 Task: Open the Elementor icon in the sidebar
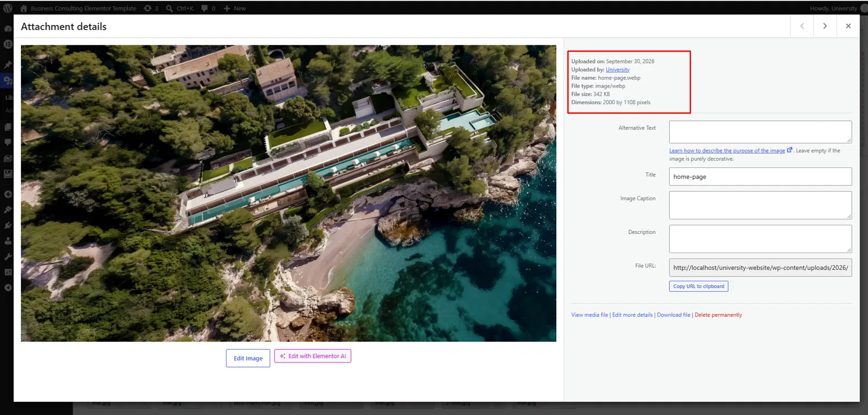(8, 44)
